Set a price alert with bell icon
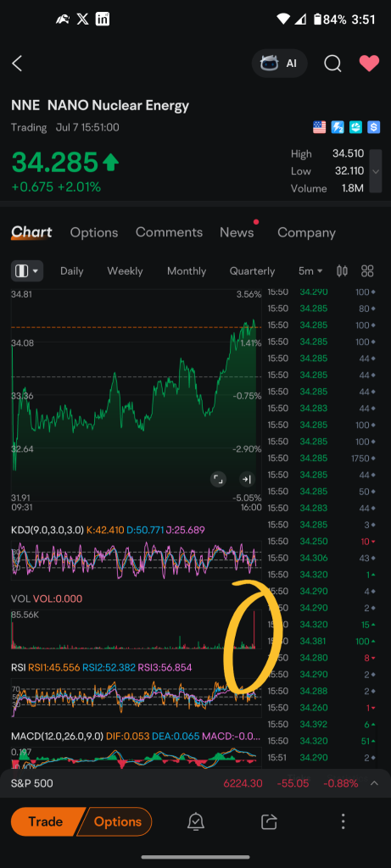This screenshot has height=868, width=391. click(x=195, y=822)
